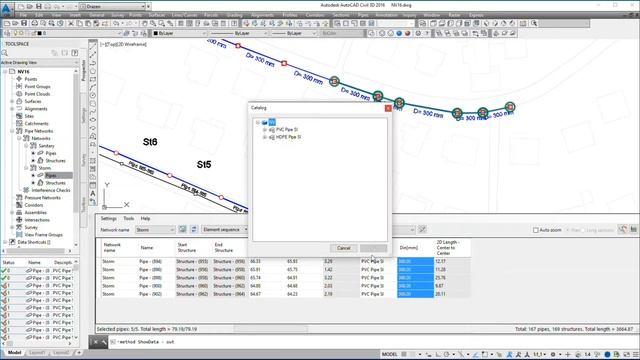The height and width of the screenshot is (360, 640).
Task: Click the refresh icon before Element sequence
Action: tap(194, 229)
